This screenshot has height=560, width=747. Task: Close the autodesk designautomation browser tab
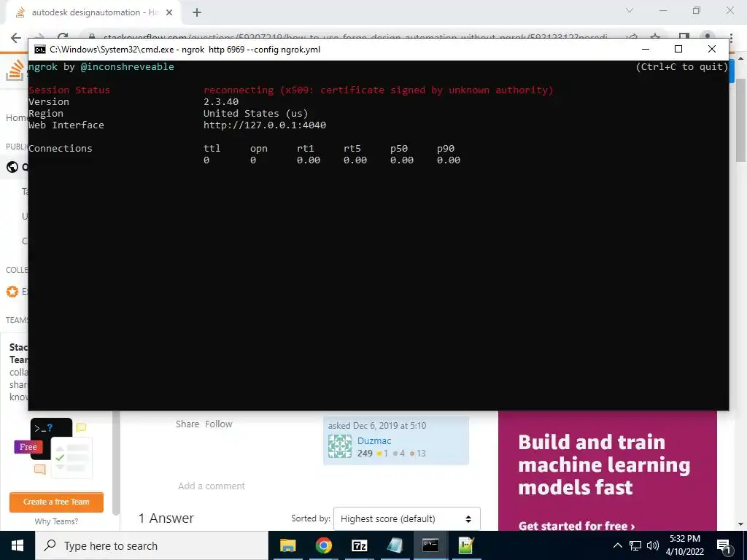tap(169, 12)
